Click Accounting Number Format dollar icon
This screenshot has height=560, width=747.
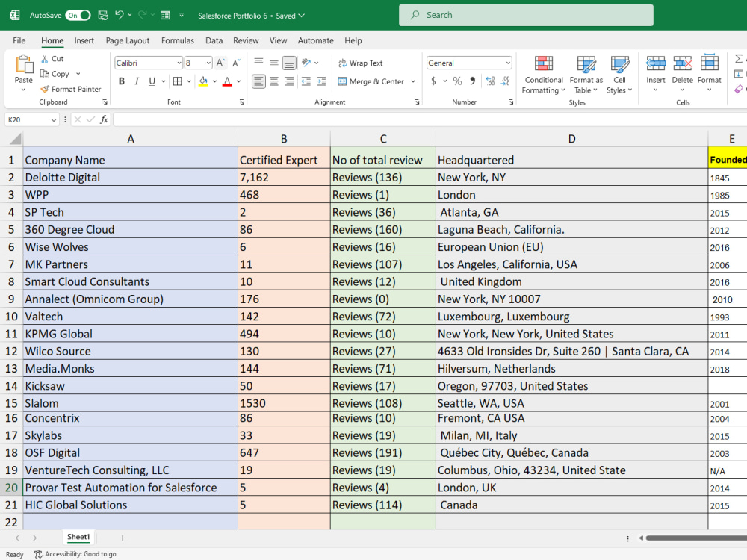point(433,81)
